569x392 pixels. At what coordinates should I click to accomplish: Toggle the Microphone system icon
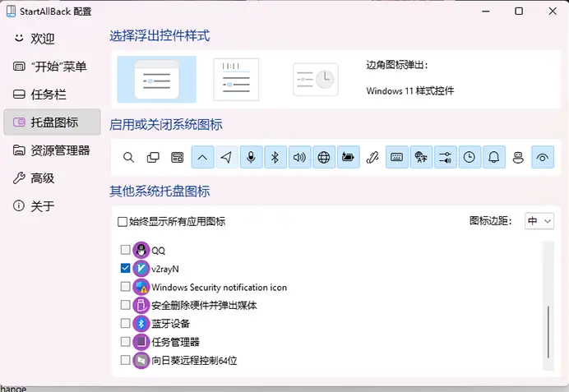click(x=251, y=158)
